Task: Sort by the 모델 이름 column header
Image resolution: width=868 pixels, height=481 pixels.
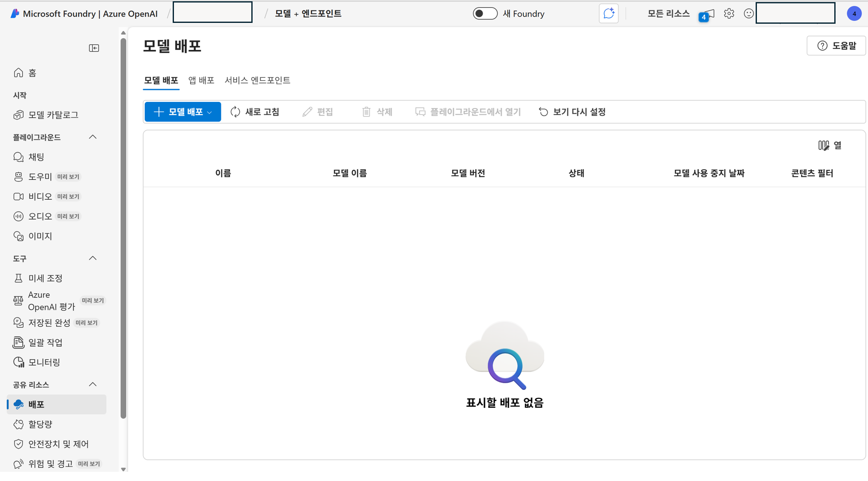Action: tap(350, 173)
